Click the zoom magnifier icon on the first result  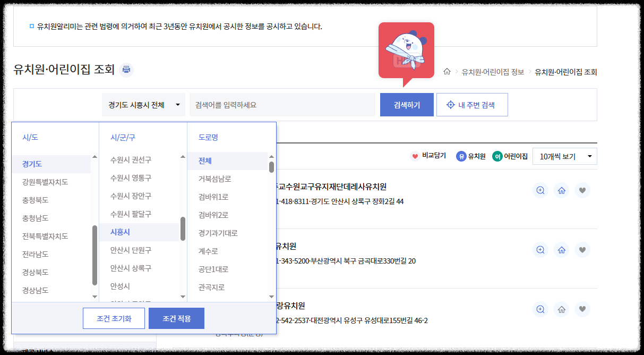click(540, 190)
